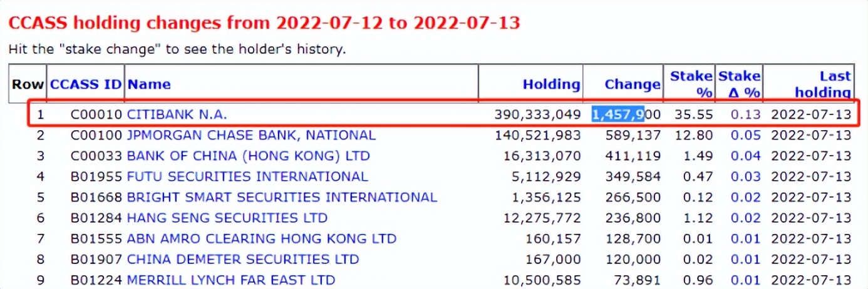The width and height of the screenshot is (868, 289).
Task: Click BANK OF CHINA (HONG KONG) LTD
Action: point(248,156)
